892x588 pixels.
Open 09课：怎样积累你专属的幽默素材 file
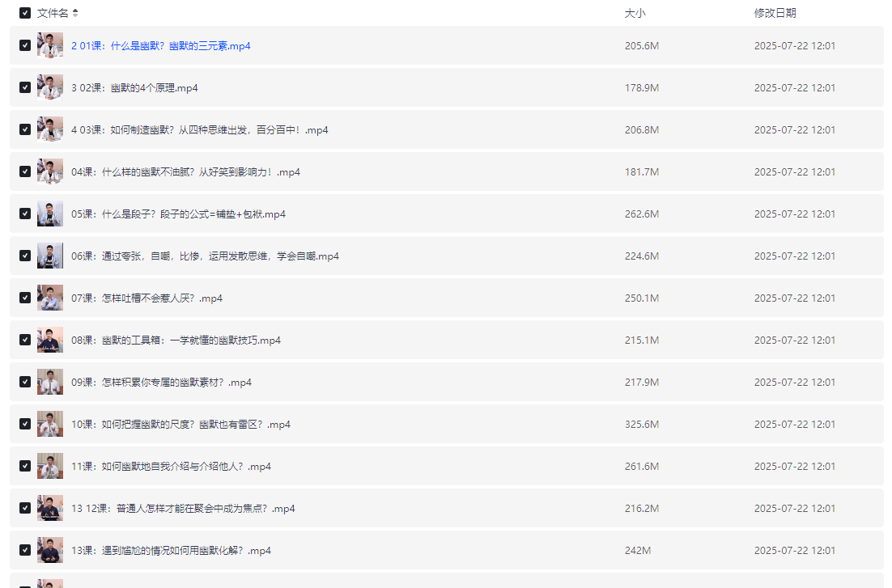click(161, 383)
